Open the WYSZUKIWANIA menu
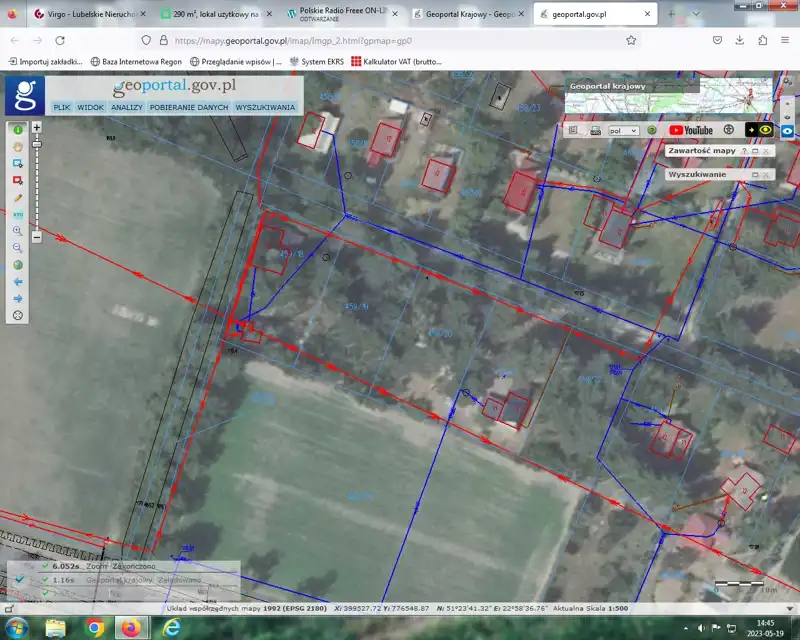This screenshot has height=640, width=800. (265, 107)
